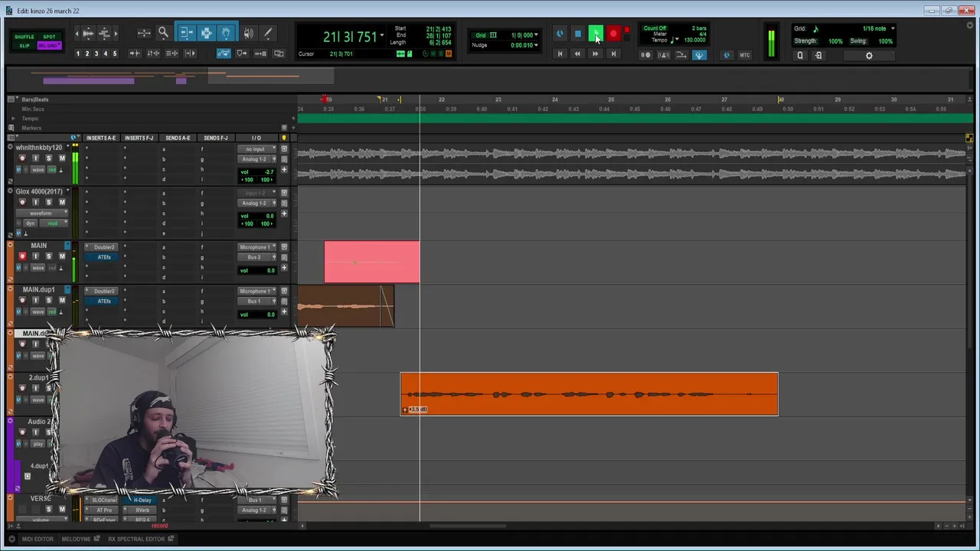Enable SHUFFLE edit mode
980x551 pixels.
coord(24,37)
